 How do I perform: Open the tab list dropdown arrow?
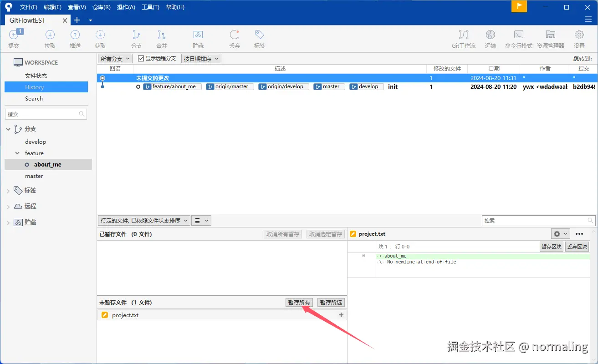coord(90,20)
